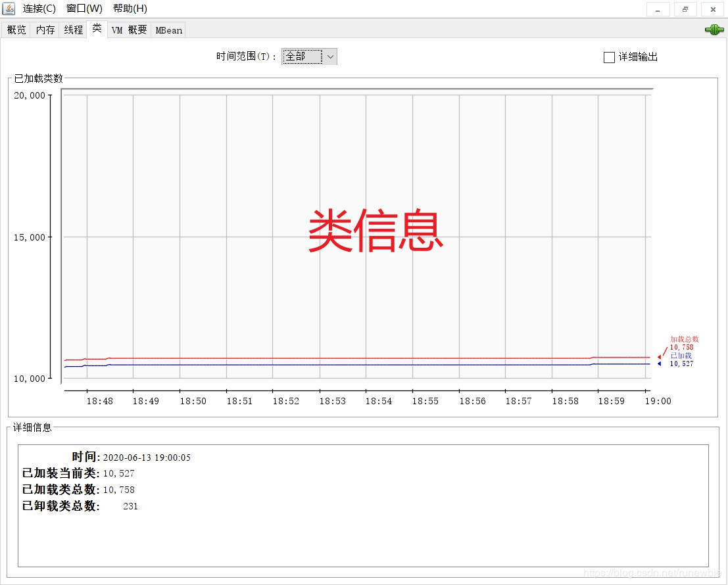Minimize the JConsole window

coord(658,9)
